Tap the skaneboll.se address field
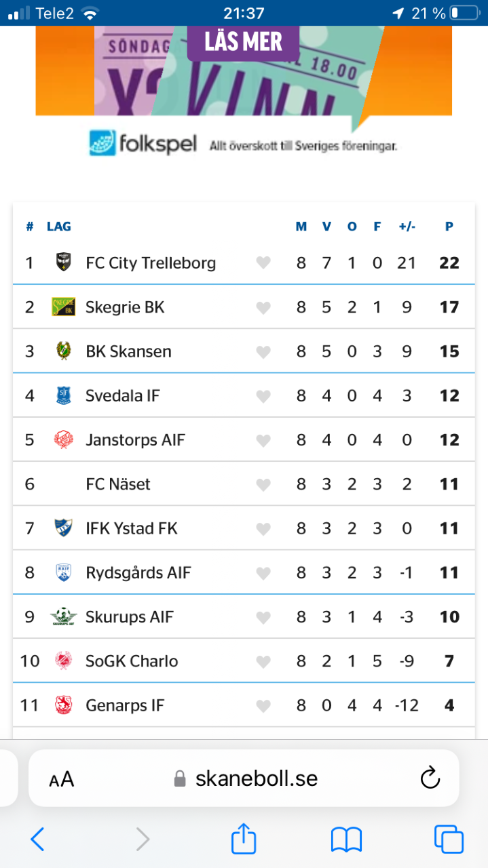Image resolution: width=488 pixels, height=868 pixels. point(256,778)
